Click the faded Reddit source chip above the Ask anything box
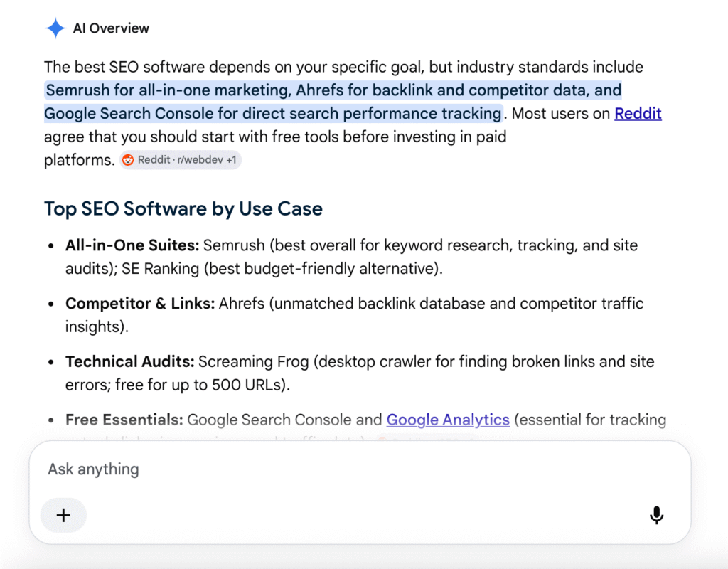The width and height of the screenshot is (728, 569). pos(427,438)
